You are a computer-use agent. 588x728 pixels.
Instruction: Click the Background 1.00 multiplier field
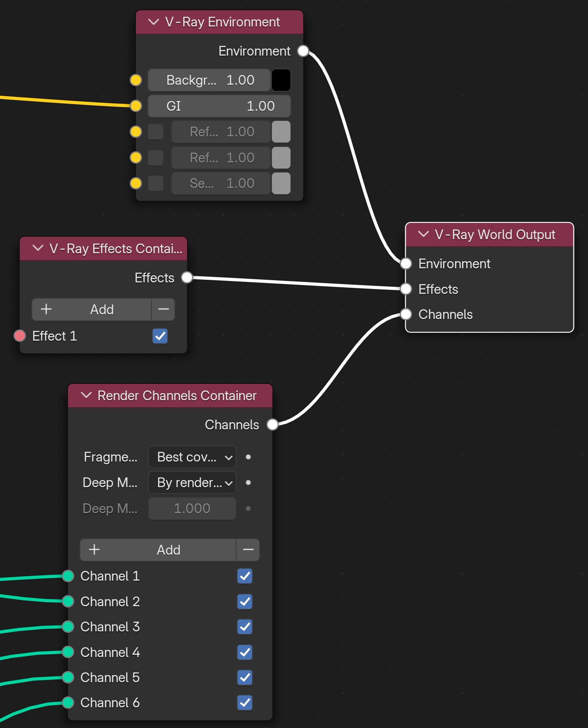point(209,80)
